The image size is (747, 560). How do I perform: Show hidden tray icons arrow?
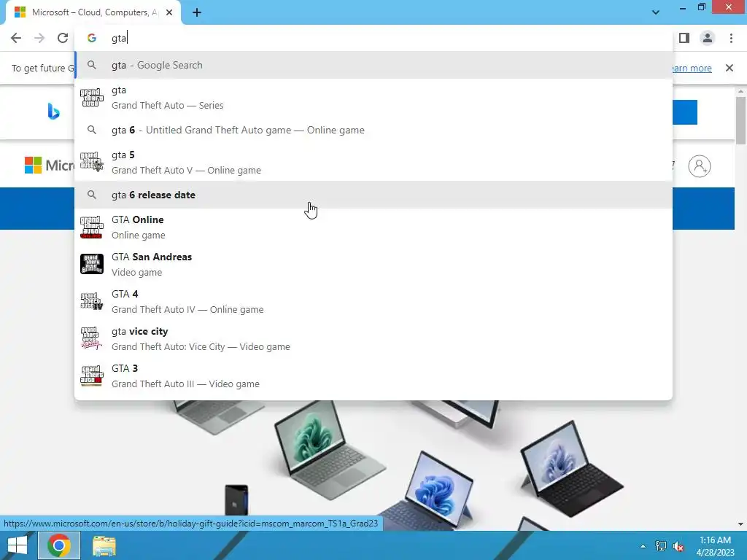(x=643, y=546)
